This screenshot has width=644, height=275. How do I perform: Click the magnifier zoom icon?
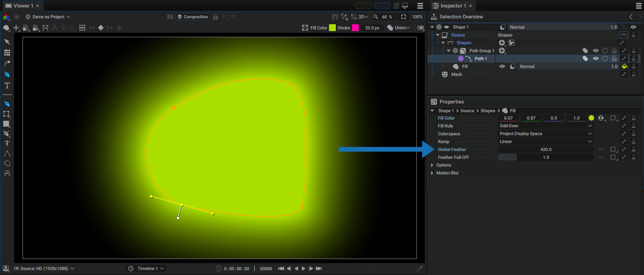tap(375, 17)
